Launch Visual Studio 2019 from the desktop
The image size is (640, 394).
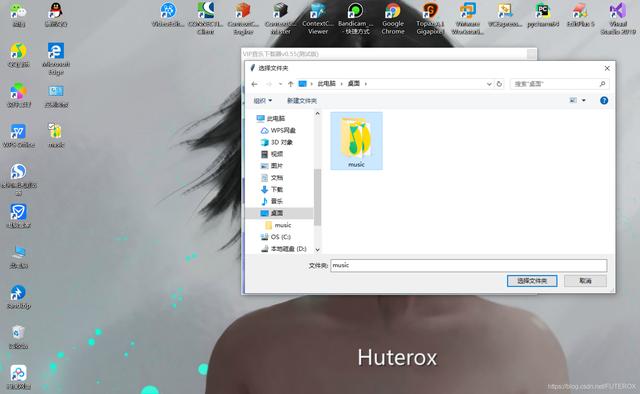[x=618, y=18]
